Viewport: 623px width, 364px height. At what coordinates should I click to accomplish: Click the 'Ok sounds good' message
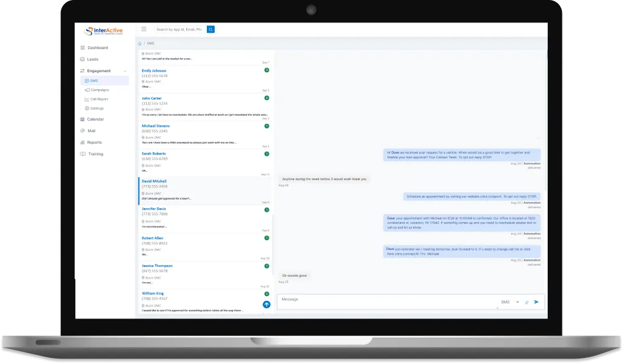click(x=294, y=275)
